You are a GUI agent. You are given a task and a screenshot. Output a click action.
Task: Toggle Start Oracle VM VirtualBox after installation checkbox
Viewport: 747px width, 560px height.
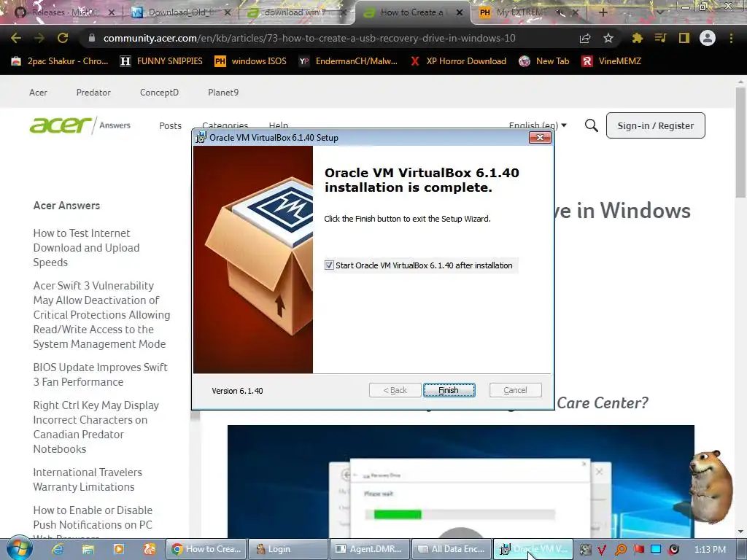pyautogui.click(x=329, y=265)
